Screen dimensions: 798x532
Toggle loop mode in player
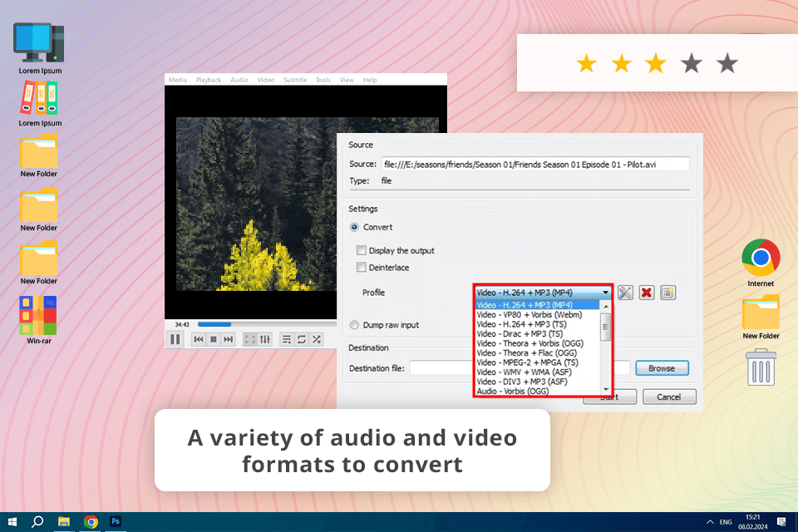coord(301,339)
